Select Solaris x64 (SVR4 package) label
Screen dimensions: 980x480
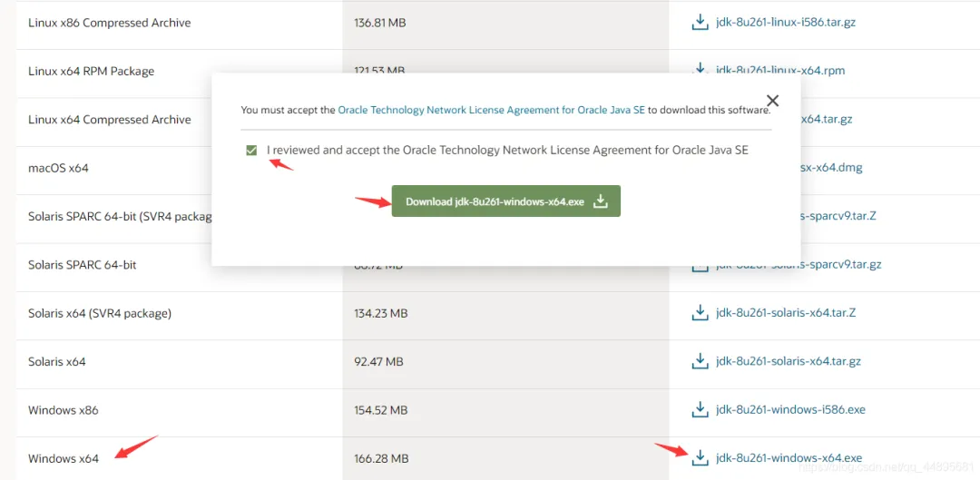pyautogui.click(x=100, y=313)
